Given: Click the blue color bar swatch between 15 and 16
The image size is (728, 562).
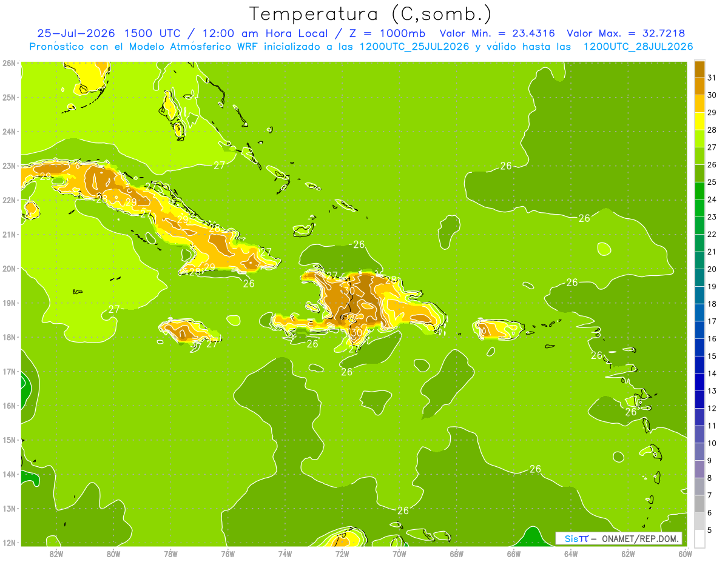Looking at the screenshot, I should pyautogui.click(x=699, y=347).
